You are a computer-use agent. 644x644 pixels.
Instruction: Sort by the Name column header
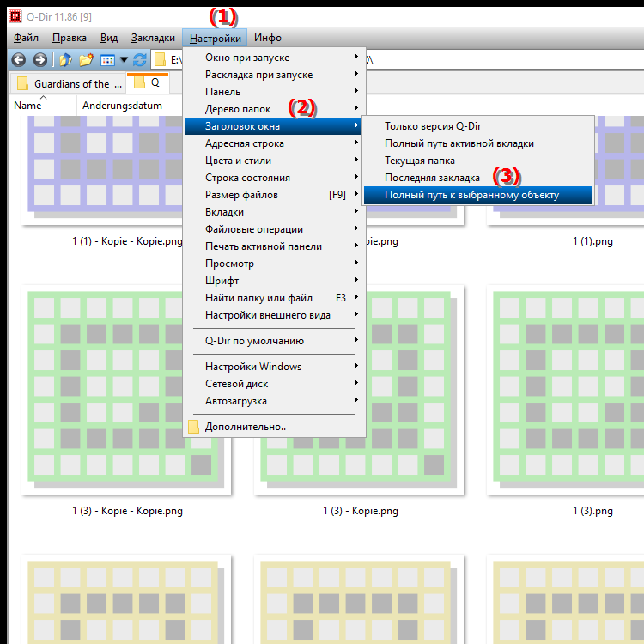pyautogui.click(x=43, y=106)
